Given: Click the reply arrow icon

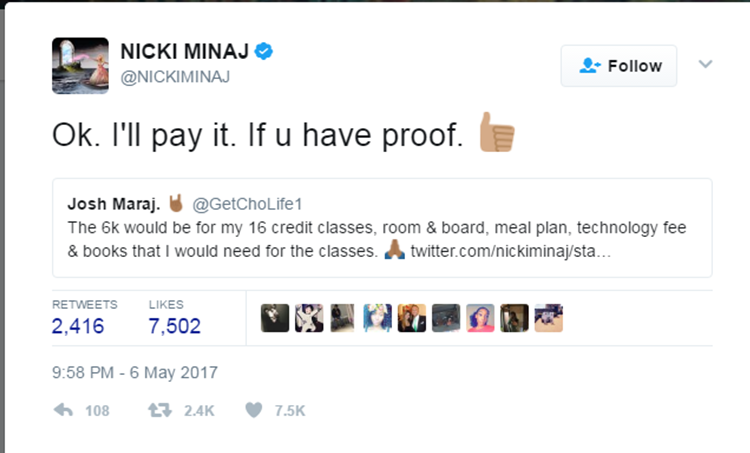Looking at the screenshot, I should (x=63, y=410).
